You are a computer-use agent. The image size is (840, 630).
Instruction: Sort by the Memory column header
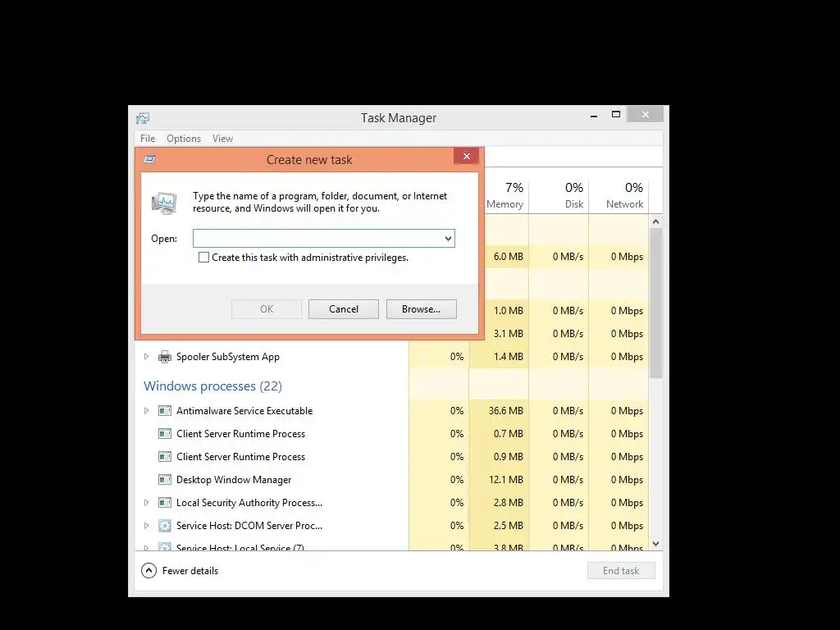504,195
